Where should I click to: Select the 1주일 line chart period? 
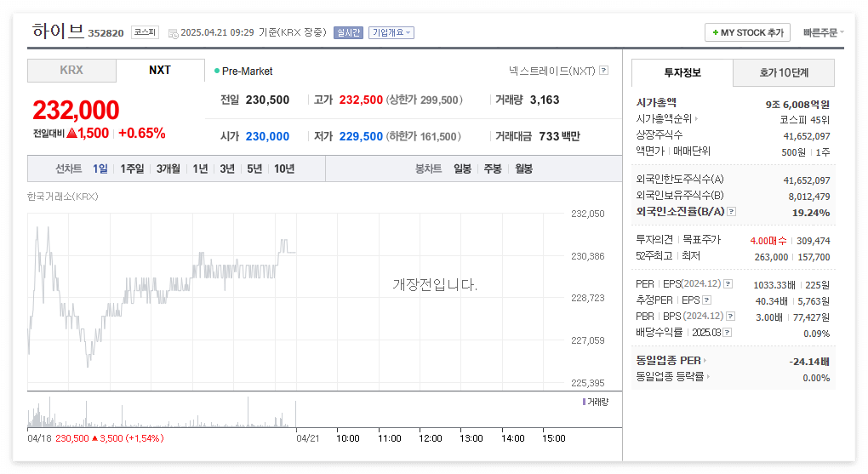132,168
